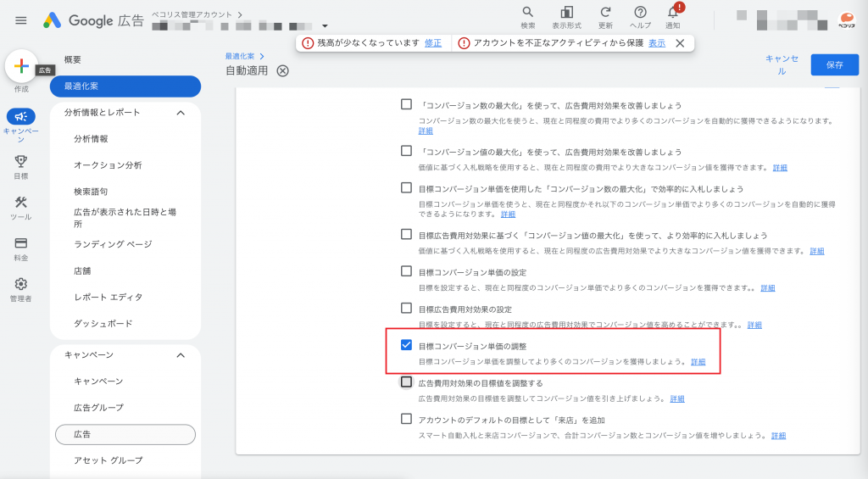Click the 作成 plus create button

coord(21,67)
